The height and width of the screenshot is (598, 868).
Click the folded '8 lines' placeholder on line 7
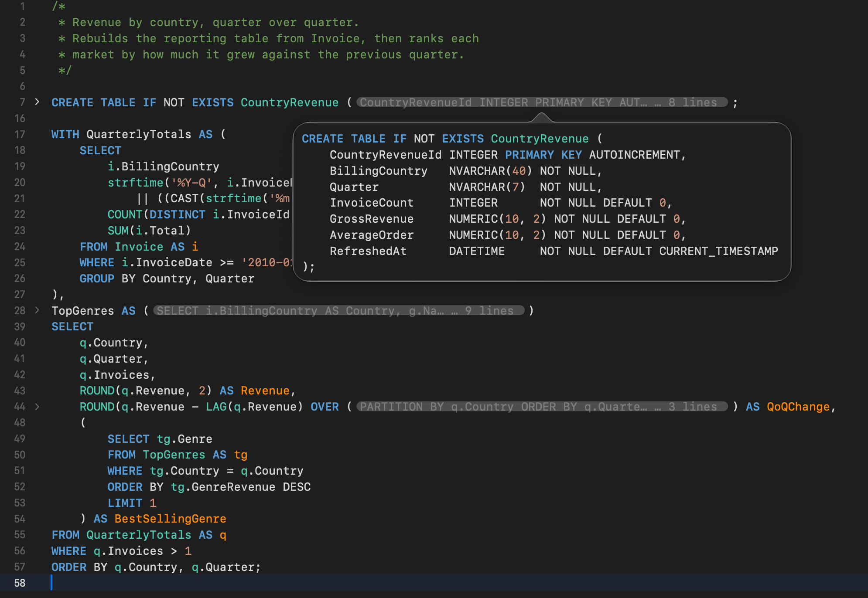(x=542, y=102)
